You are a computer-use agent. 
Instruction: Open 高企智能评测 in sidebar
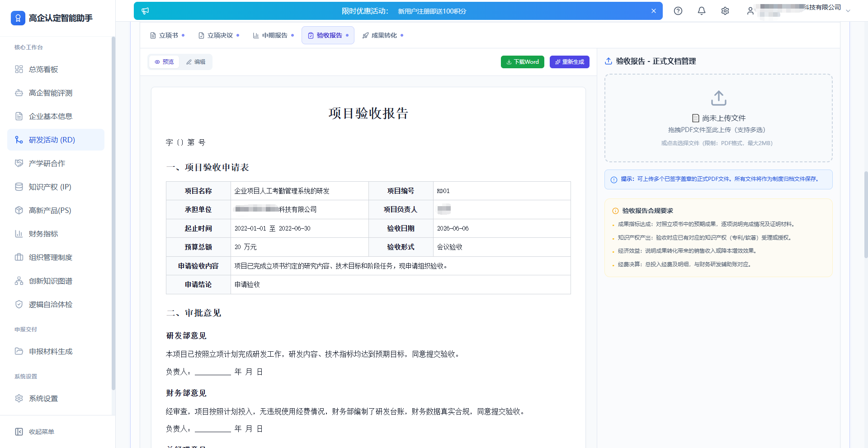point(56,93)
